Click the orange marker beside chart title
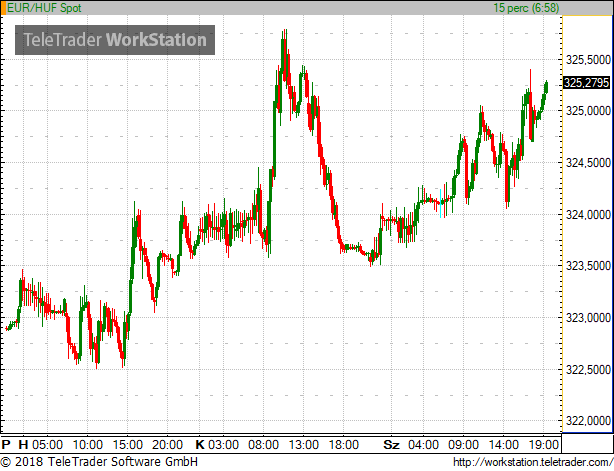The width and height of the screenshot is (614, 471). (4, 8)
